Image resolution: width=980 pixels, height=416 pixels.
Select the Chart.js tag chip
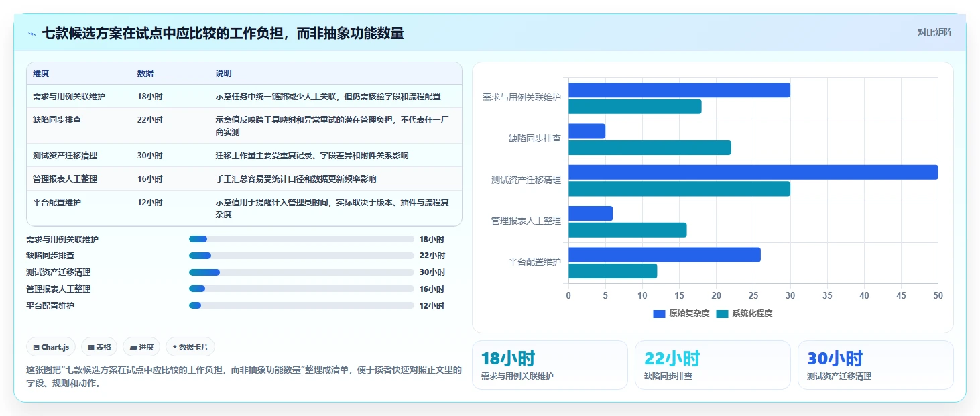coord(52,347)
